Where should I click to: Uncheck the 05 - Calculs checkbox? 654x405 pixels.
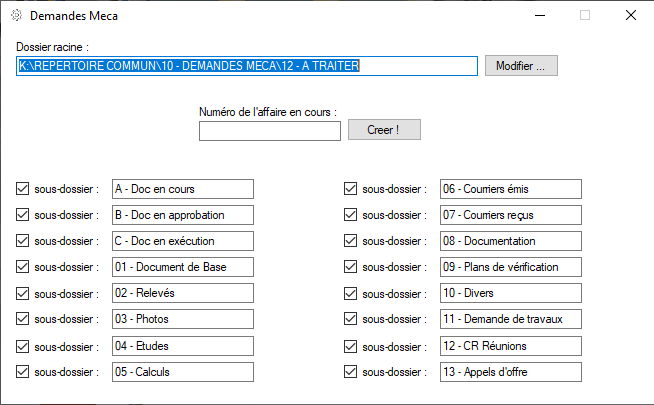pos(22,372)
